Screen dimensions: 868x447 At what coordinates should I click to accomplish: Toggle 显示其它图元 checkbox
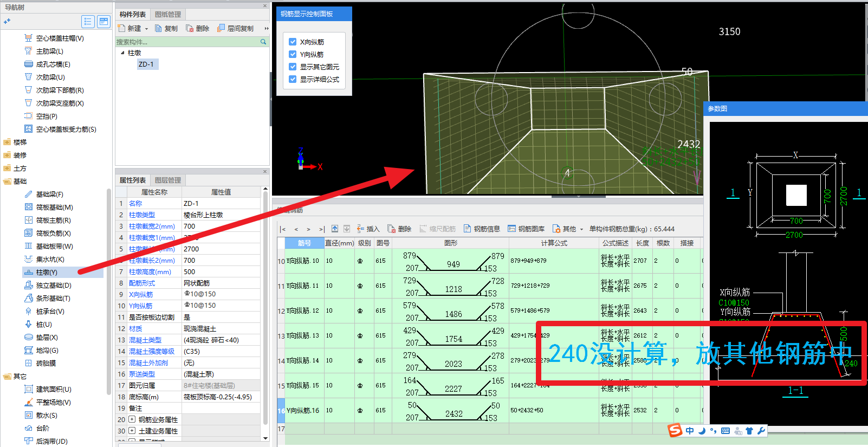[x=293, y=67]
